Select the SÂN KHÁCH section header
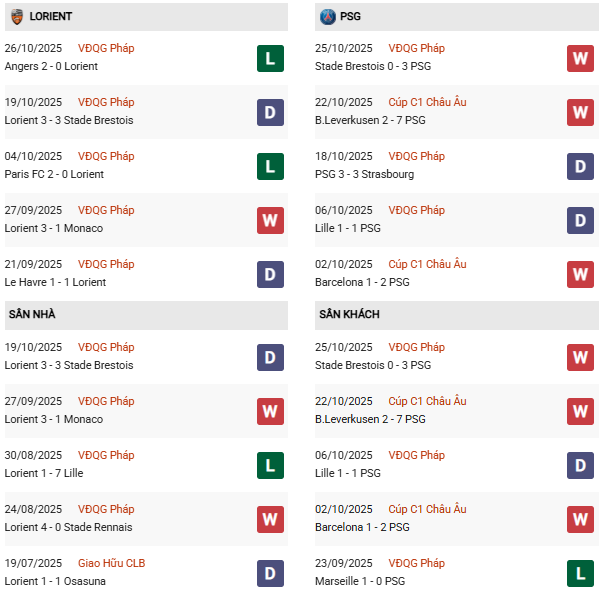 coord(349,315)
